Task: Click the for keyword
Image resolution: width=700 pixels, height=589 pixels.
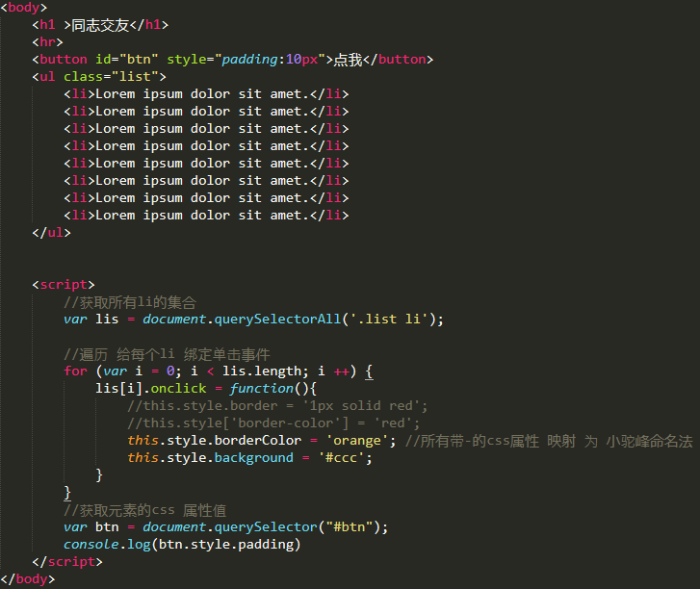Action: (75, 371)
